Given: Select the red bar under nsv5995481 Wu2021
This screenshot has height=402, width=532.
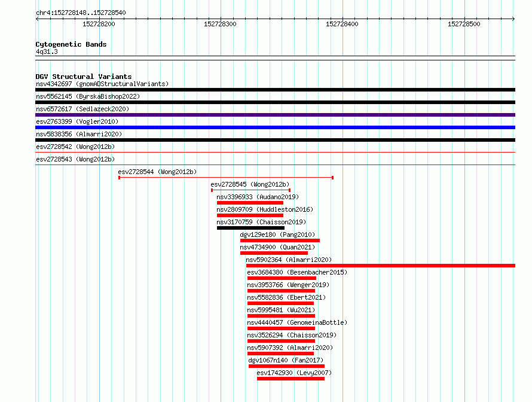Looking at the screenshot, I should [282, 316].
